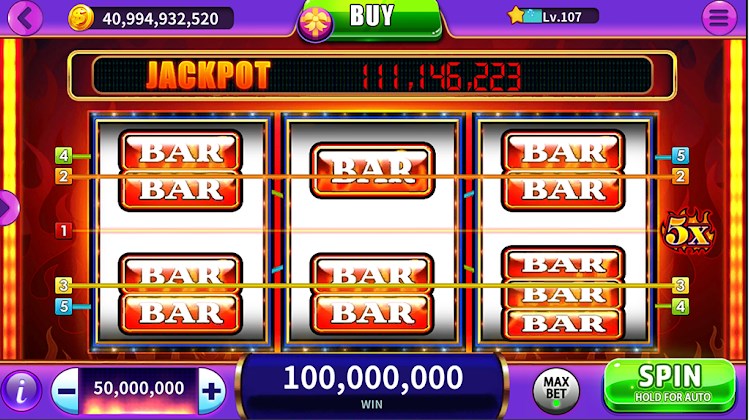Tap the star level icon

[516, 16]
